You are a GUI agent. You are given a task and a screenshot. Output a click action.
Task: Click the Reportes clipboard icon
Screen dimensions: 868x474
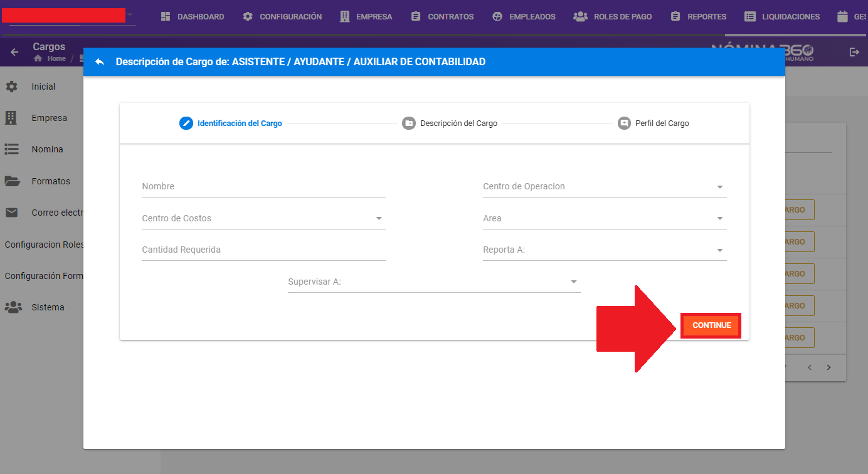click(675, 17)
